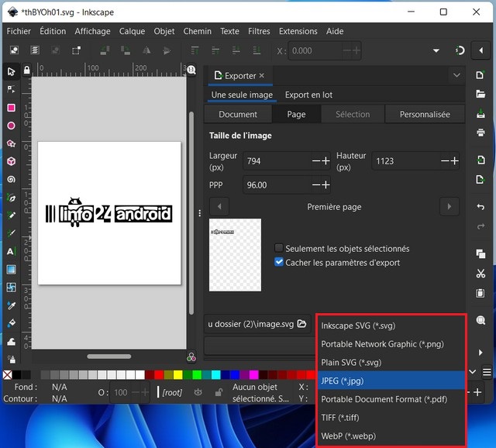Viewport: 496px width, 448px height.
Task: Click the Undo arrow in right toolbar
Action: point(480,207)
